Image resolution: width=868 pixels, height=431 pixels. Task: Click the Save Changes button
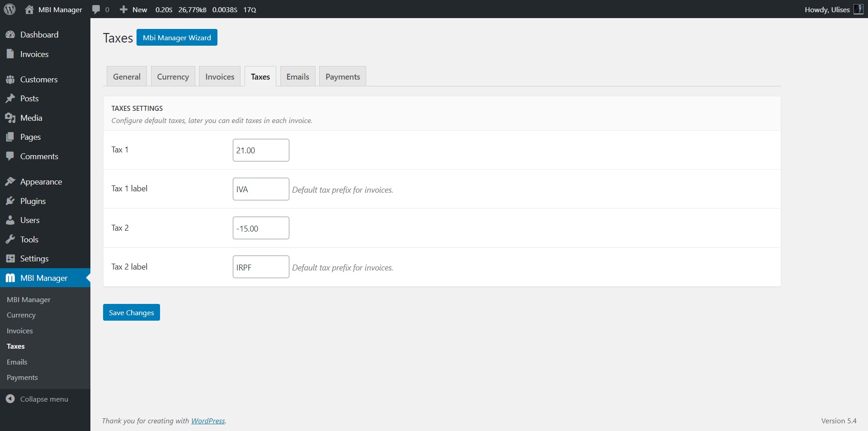131,313
